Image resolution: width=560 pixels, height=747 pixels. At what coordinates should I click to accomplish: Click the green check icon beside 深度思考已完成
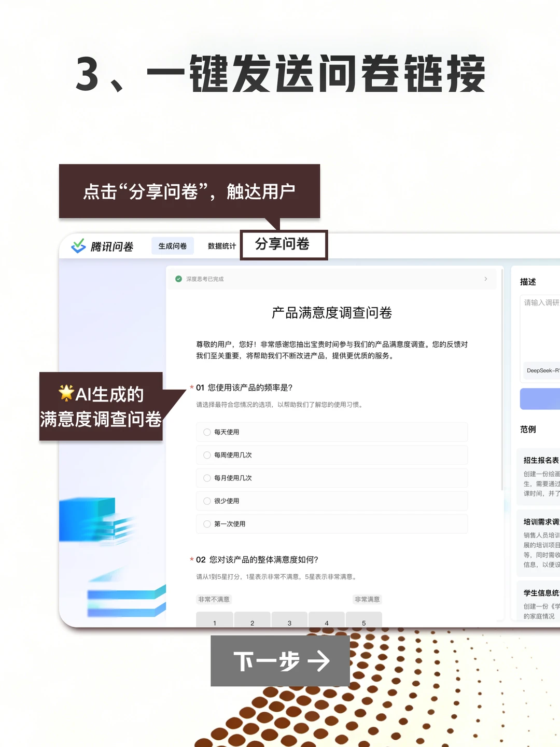coord(178,279)
